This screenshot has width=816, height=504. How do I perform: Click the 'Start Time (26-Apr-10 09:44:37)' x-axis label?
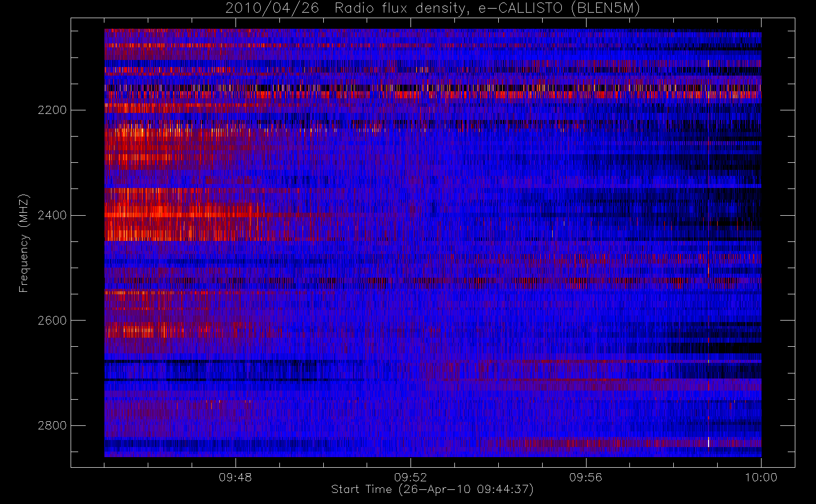coord(432,489)
